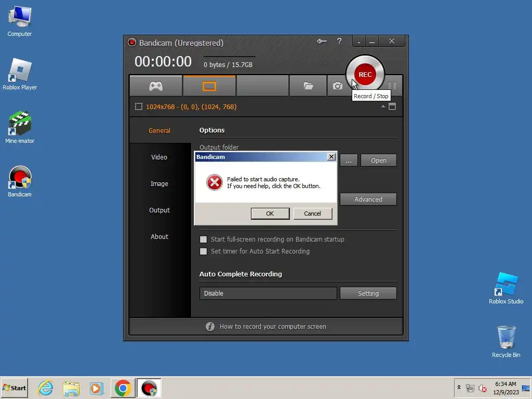Minimize Bandicam to tray with small dash button
The height and width of the screenshot is (399, 532).
pyautogui.click(x=359, y=42)
